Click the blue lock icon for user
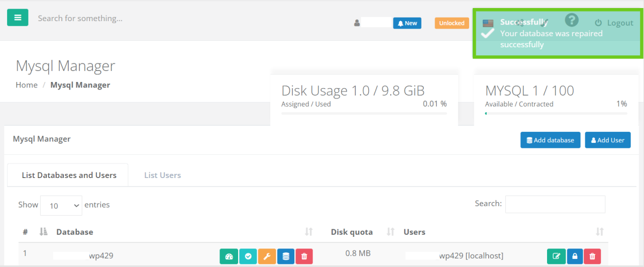This screenshot has height=267, width=644. click(x=575, y=256)
